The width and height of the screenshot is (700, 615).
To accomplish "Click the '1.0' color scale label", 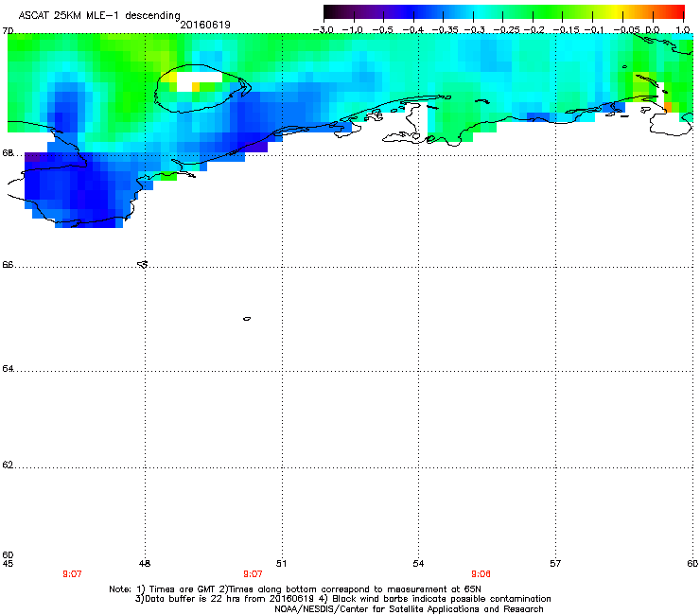I will [683, 29].
